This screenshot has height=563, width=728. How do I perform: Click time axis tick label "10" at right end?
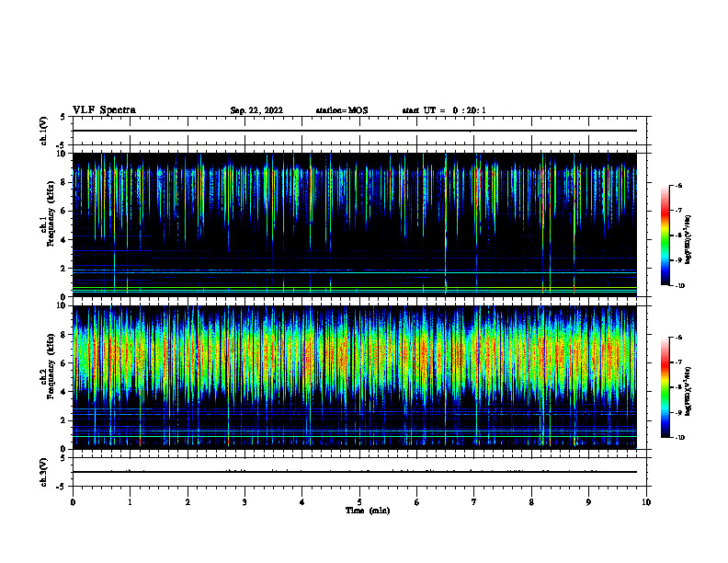coord(646,502)
